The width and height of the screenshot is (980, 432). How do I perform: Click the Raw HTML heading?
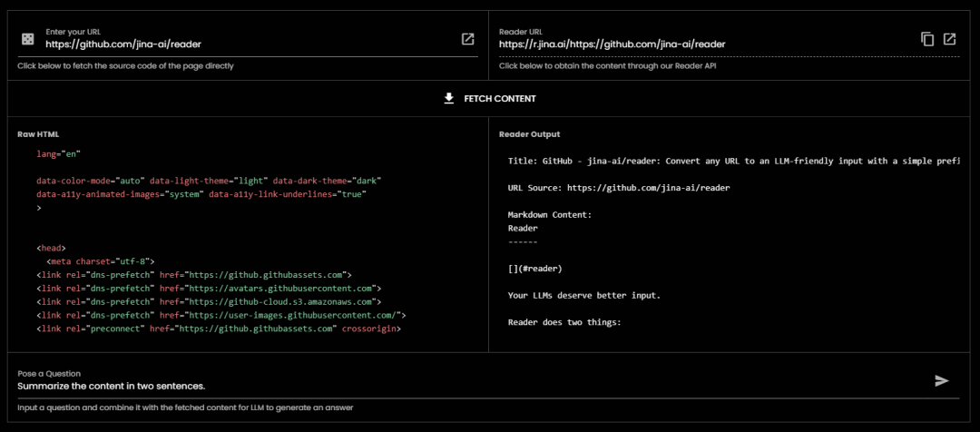click(38, 134)
